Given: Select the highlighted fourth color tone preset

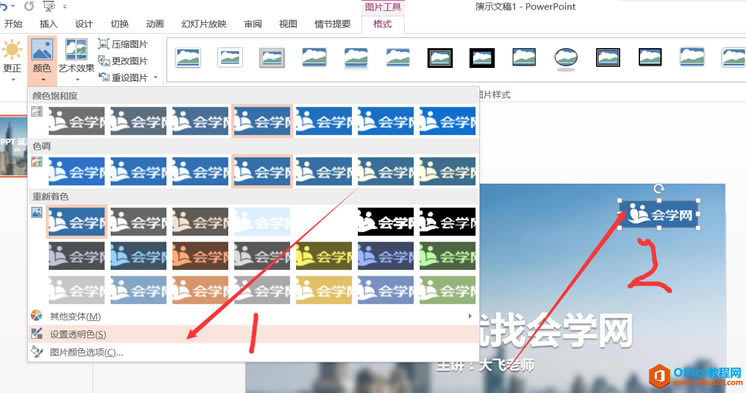Looking at the screenshot, I should (x=262, y=171).
